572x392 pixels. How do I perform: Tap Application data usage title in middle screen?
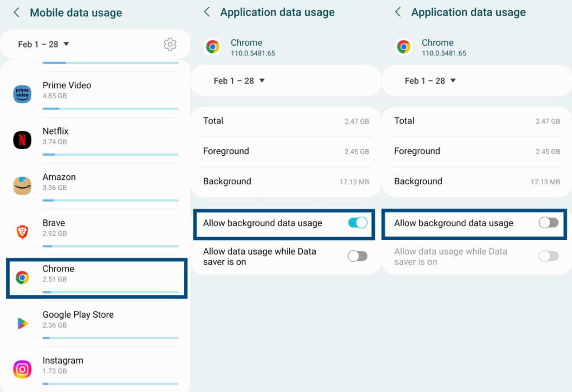tap(277, 12)
